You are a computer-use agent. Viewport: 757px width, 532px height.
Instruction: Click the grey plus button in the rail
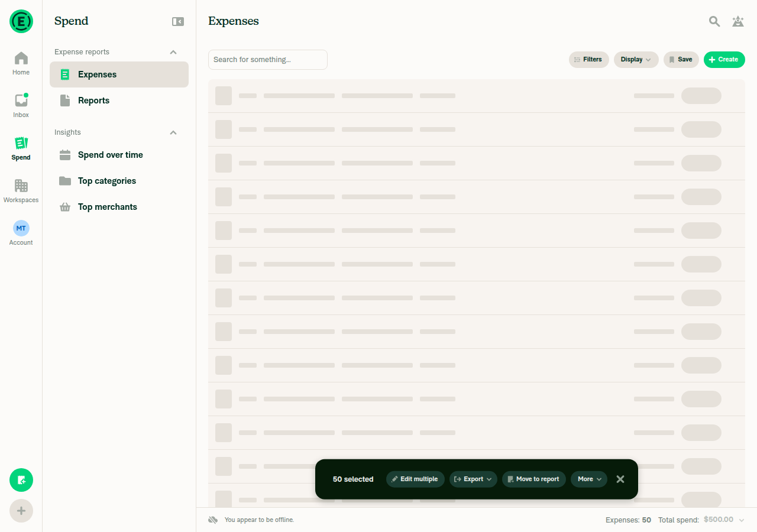pos(21,511)
